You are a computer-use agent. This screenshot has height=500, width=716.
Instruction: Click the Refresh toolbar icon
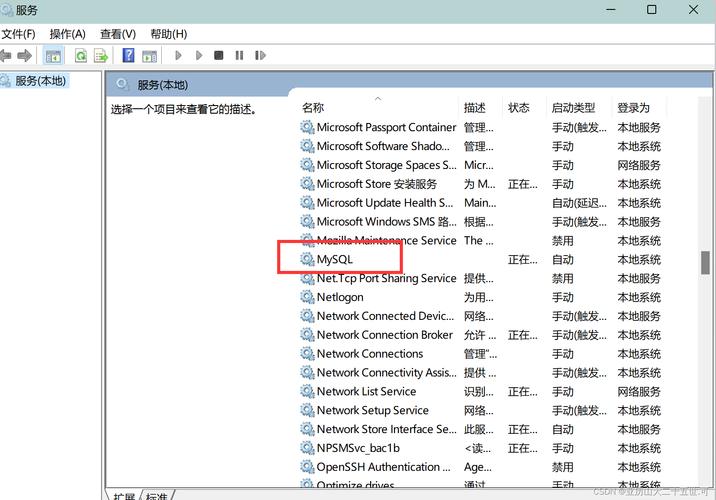[x=80, y=56]
